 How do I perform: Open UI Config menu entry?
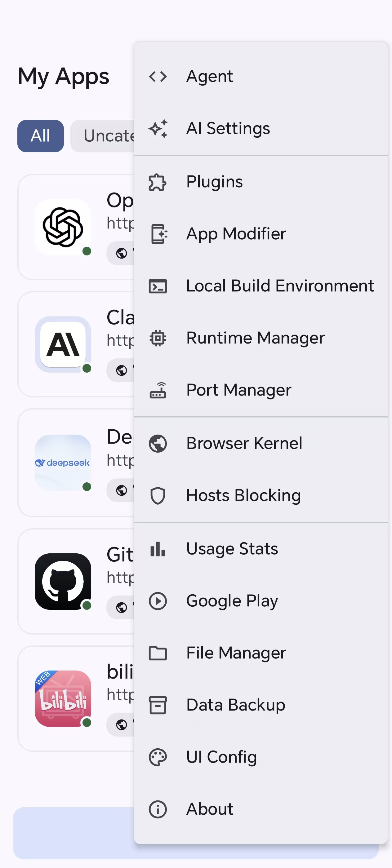261,757
